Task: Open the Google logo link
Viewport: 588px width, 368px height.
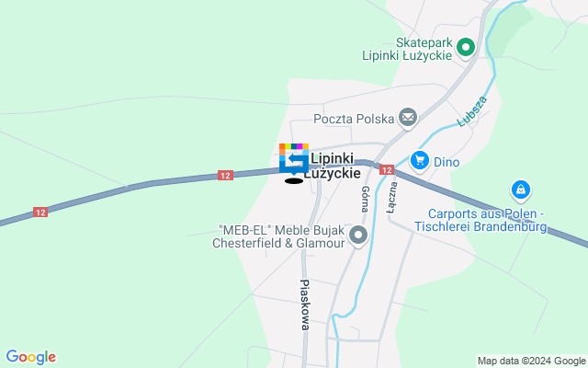Action: point(31,357)
